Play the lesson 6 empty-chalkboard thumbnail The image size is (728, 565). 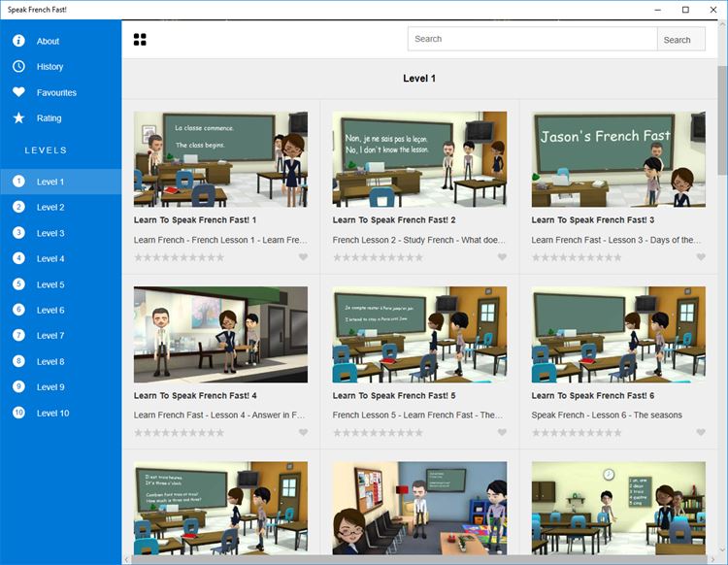618,334
